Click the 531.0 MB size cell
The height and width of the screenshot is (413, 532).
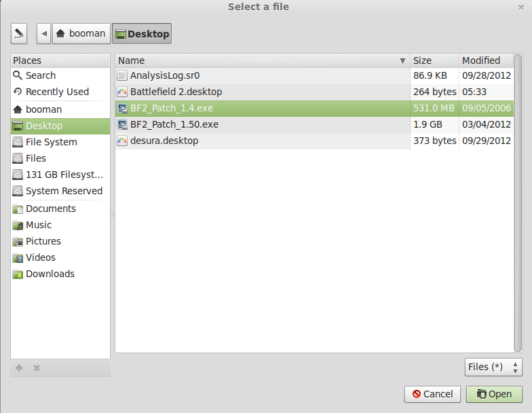point(434,108)
